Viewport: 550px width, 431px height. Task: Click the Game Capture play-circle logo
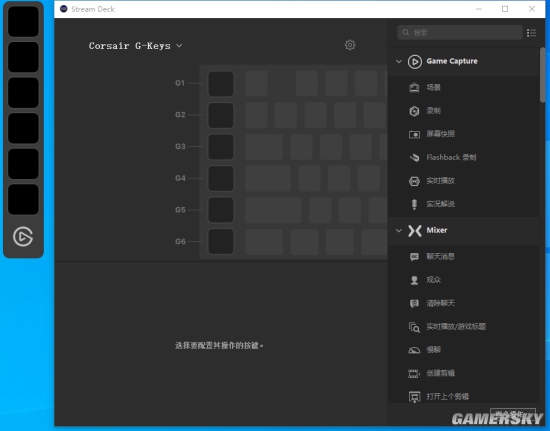coord(415,62)
